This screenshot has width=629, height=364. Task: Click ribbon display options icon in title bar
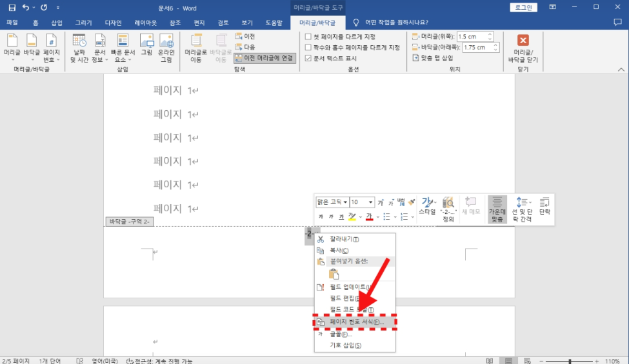click(x=553, y=7)
